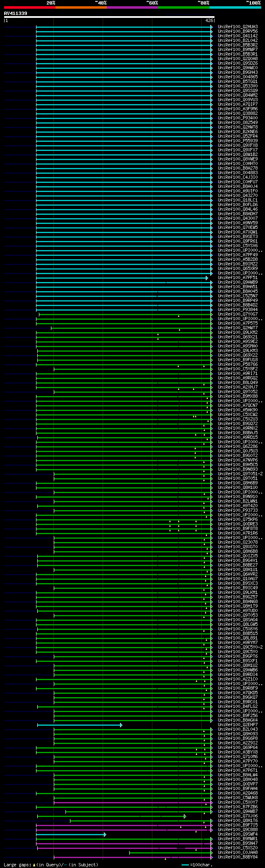This screenshot has width=265, height=868.
Task: Open hit label UniRef100_Q9C5Y0-2
Action: (240, 647)
